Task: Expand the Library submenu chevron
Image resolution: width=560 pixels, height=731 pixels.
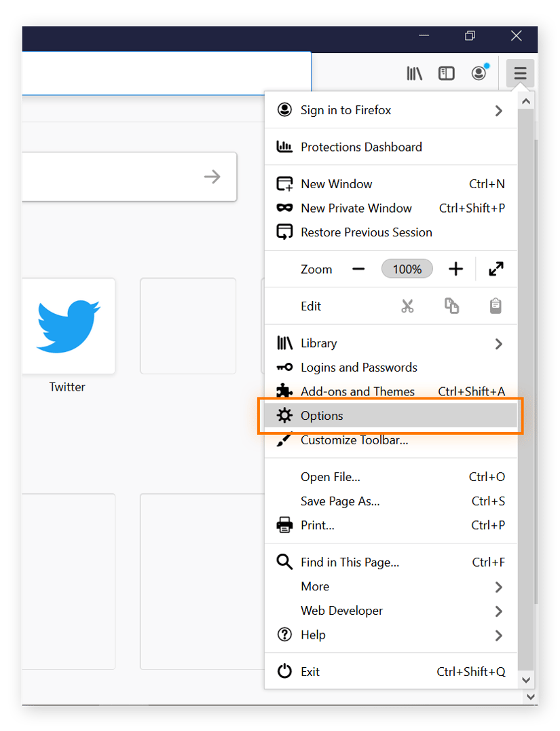Action: click(x=499, y=344)
